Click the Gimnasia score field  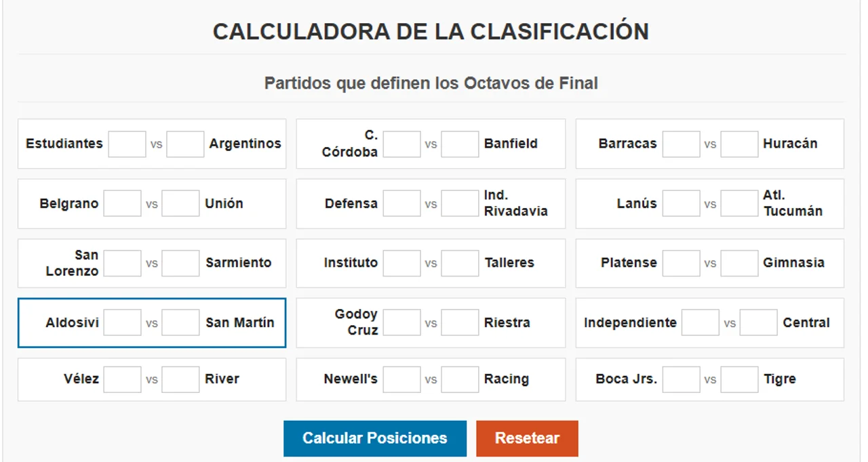click(739, 264)
